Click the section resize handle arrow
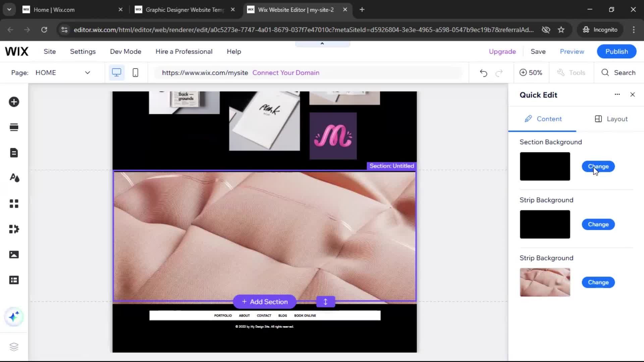Image resolution: width=644 pixels, height=362 pixels. 325,302
